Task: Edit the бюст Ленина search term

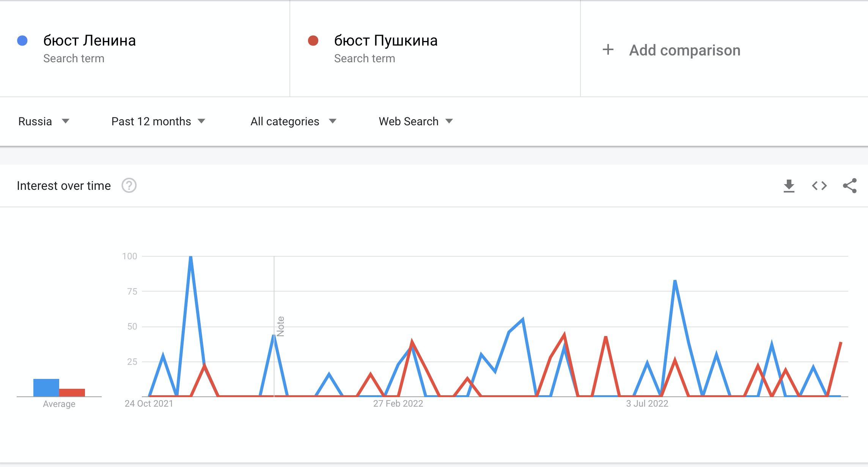Action: click(90, 41)
